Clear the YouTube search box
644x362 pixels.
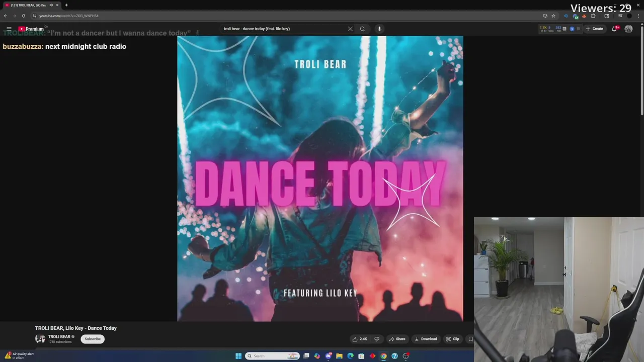[x=350, y=29]
